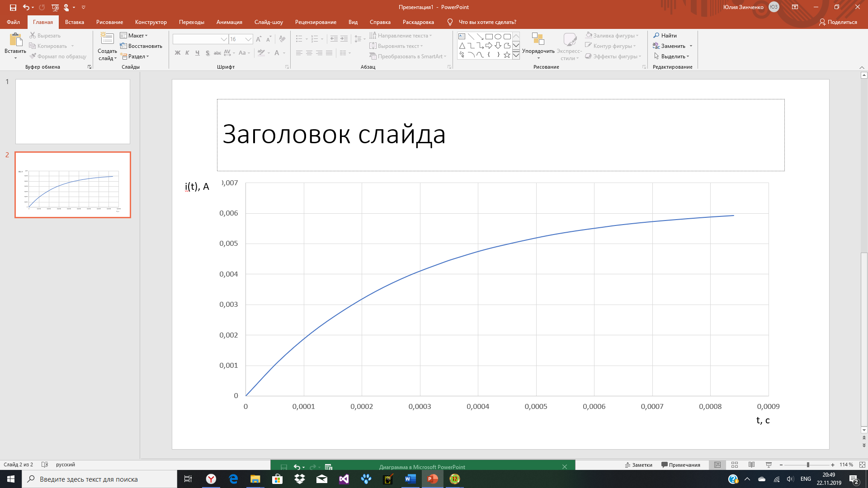The width and height of the screenshot is (868, 488).
Task: Open Quick Styles (Экспресс-стили) gallery
Action: pos(570,46)
